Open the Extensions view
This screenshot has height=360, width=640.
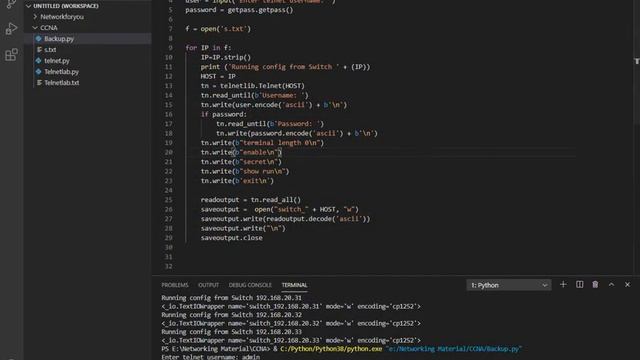[x=11, y=54]
